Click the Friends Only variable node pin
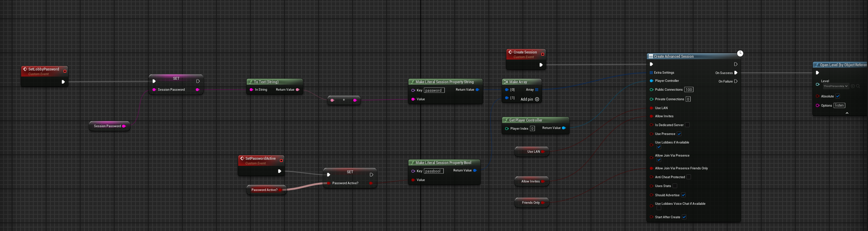This screenshot has height=231, width=868. 543,203
